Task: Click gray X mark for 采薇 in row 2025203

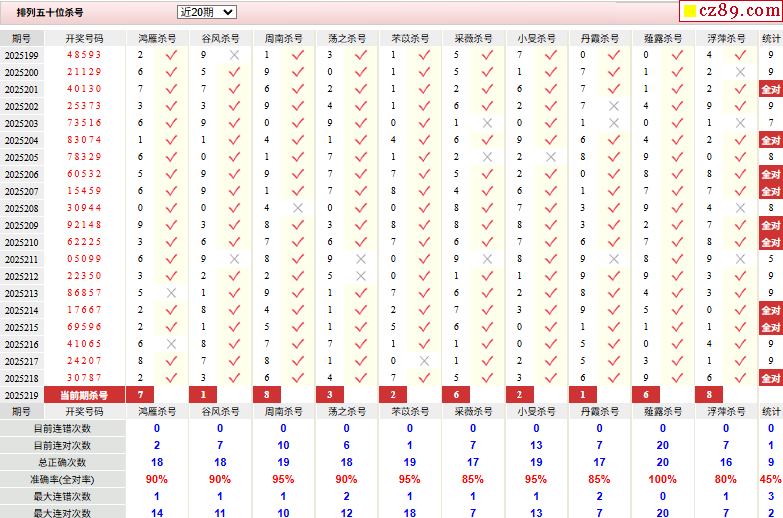Action: click(487, 123)
